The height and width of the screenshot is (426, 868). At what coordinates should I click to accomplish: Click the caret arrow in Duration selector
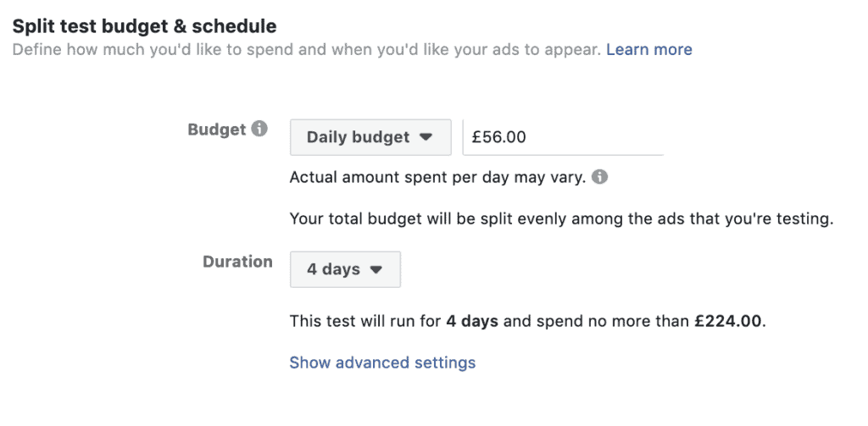click(376, 269)
